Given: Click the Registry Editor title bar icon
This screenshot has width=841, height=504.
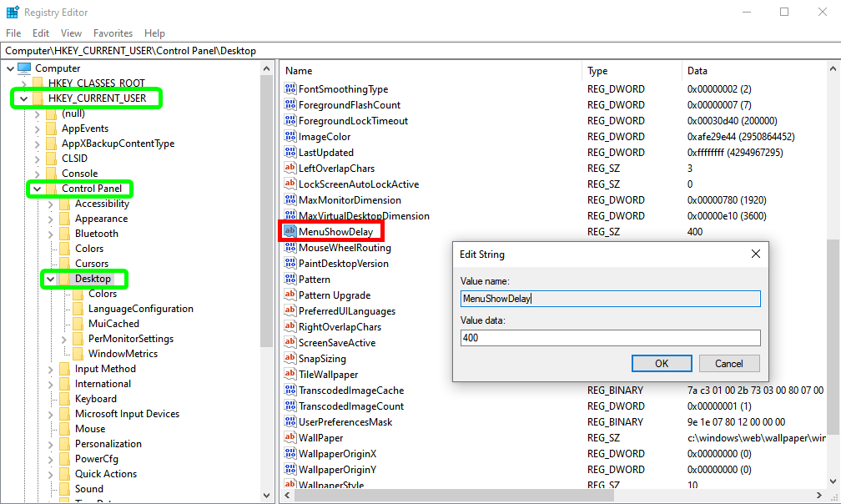Looking at the screenshot, I should point(13,13).
